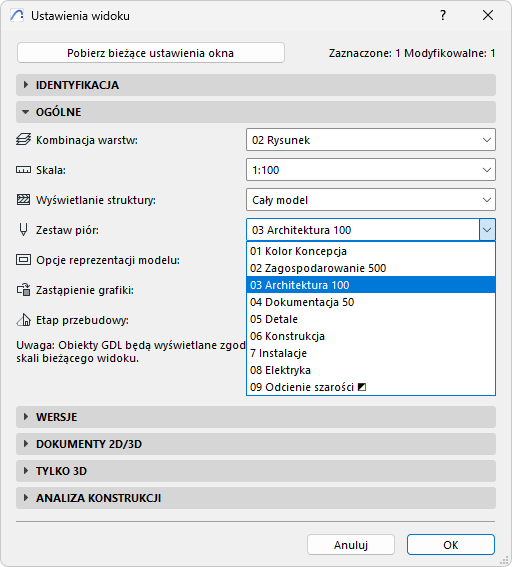Expand the IDENTYFIKACJA section

[x=256, y=85]
